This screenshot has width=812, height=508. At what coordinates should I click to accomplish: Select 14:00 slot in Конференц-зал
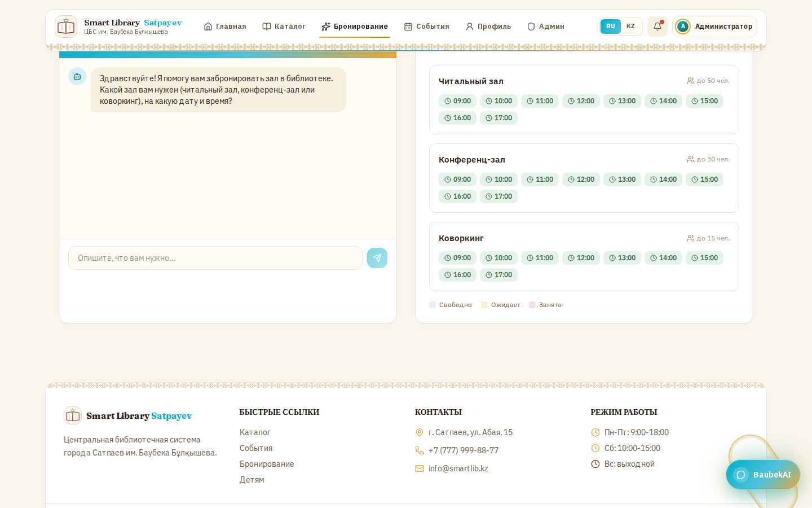663,179
